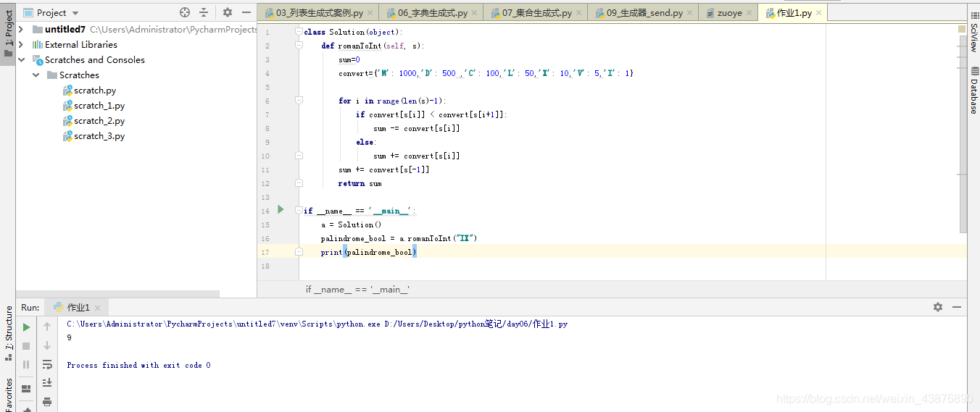980x412 pixels.
Task: Click the Project panel horizontal scrollbar
Action: point(117,294)
